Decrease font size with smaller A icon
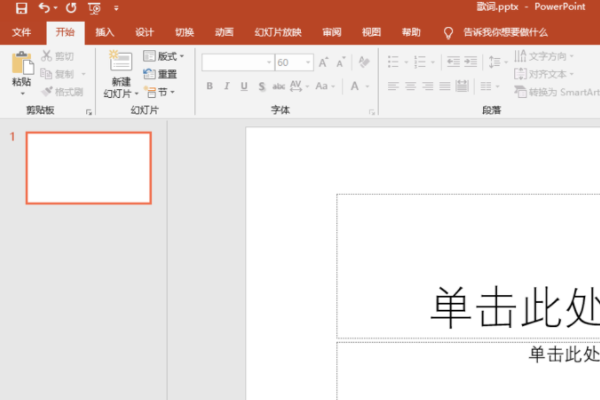This screenshot has width=600, height=400. pyautogui.click(x=341, y=62)
